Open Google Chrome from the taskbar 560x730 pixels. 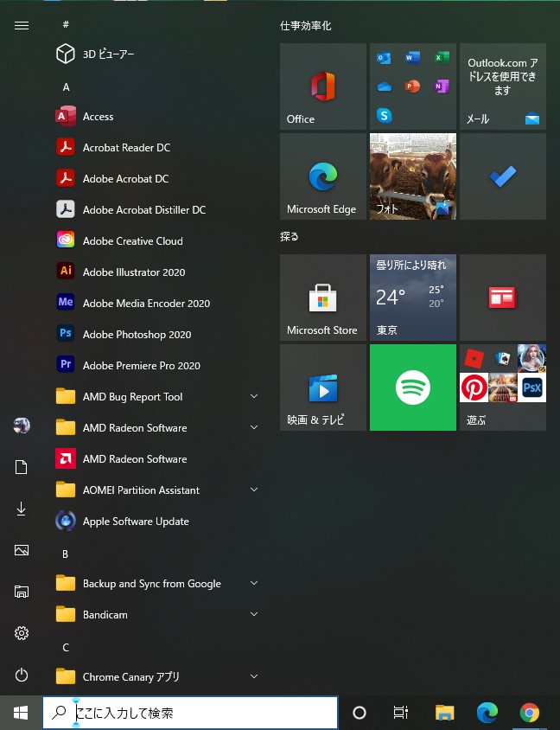point(529,713)
